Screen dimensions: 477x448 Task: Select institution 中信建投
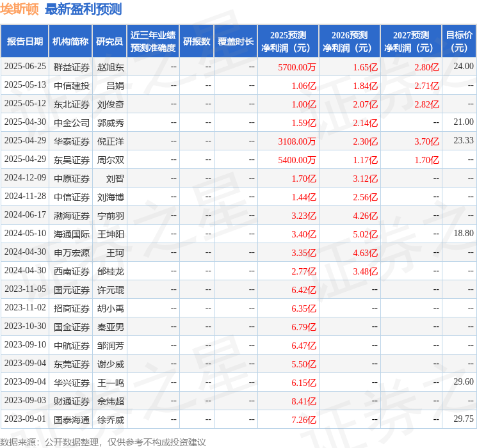[x=72, y=86]
